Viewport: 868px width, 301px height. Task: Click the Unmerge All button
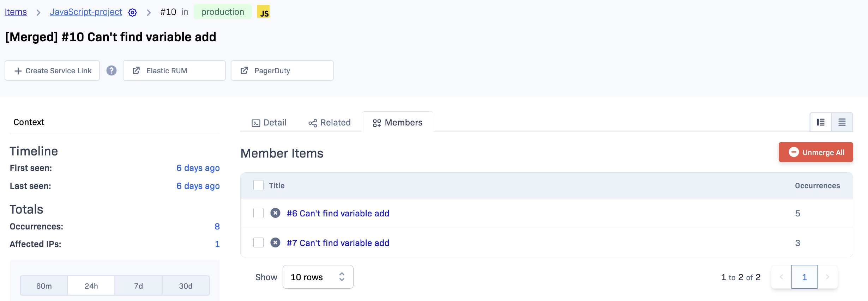click(816, 152)
